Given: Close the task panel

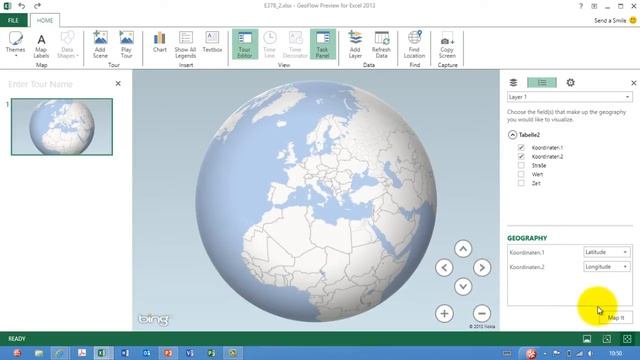Looking at the screenshot, I should (633, 83).
